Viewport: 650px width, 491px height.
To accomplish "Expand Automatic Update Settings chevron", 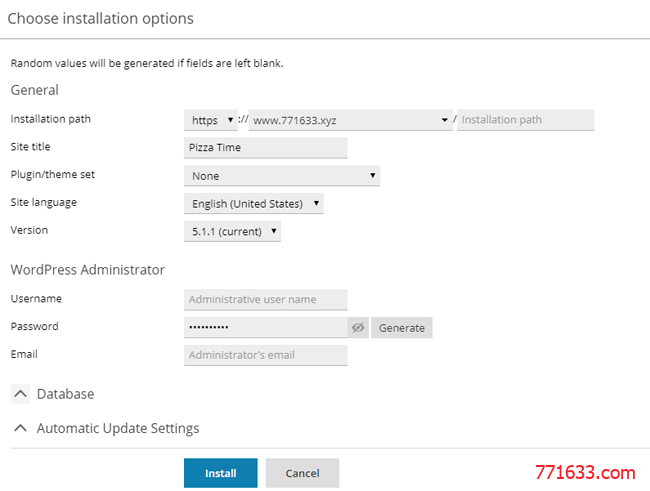I will [20, 428].
